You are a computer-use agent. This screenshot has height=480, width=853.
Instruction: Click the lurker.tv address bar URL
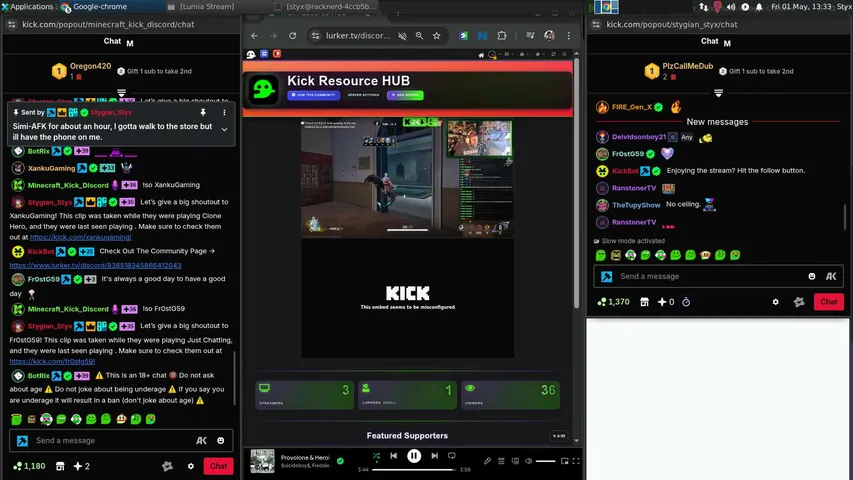358,35
